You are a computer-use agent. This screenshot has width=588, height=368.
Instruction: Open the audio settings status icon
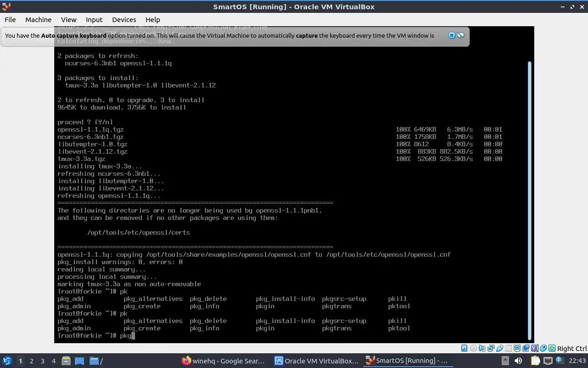(x=482, y=348)
